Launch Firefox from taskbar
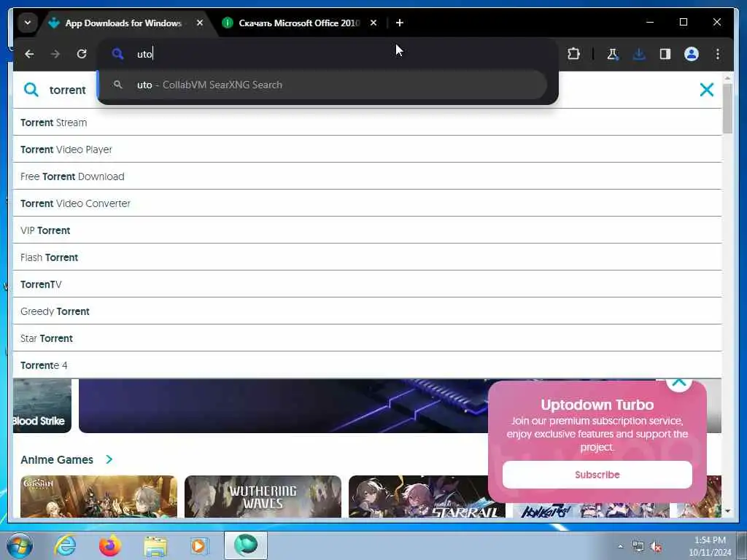 109,545
